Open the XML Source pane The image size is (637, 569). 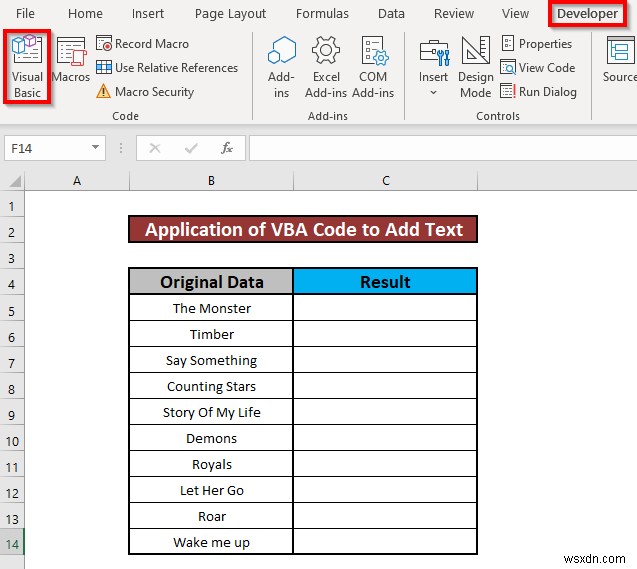[620, 60]
